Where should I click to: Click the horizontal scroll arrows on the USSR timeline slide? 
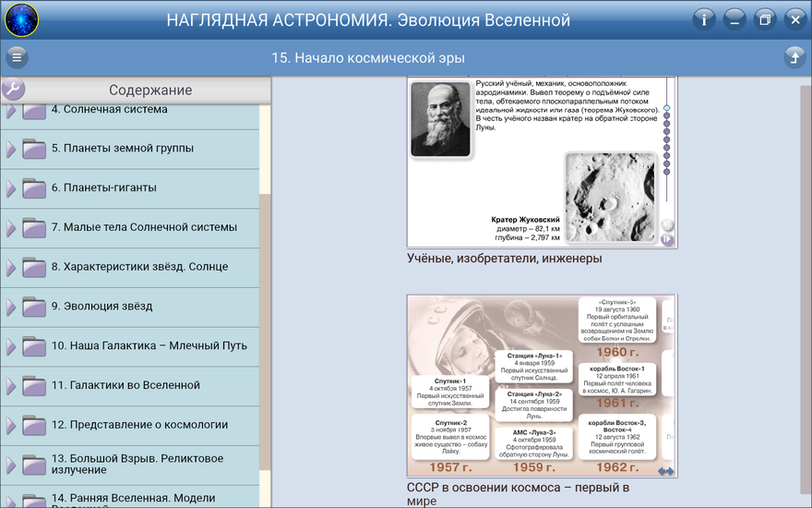(x=665, y=471)
